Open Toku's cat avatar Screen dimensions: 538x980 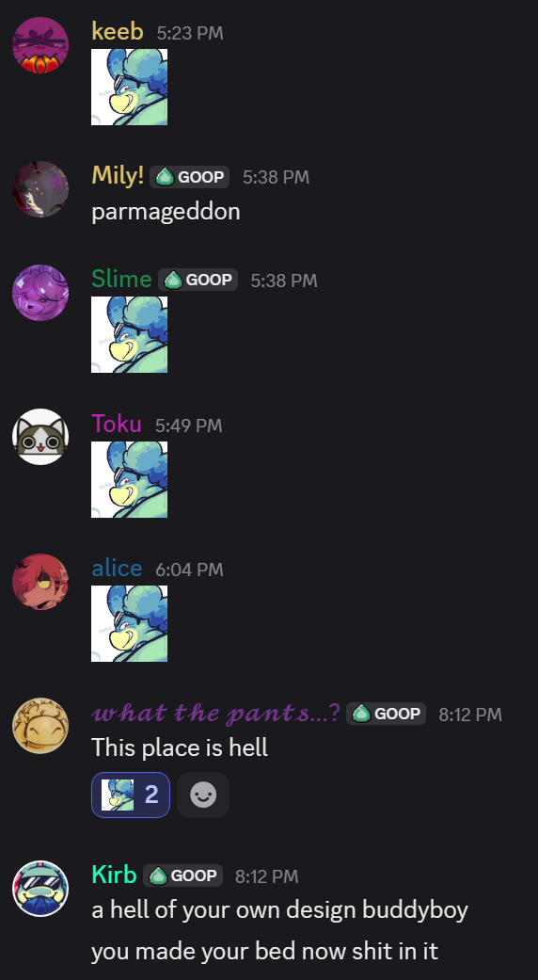(40, 437)
